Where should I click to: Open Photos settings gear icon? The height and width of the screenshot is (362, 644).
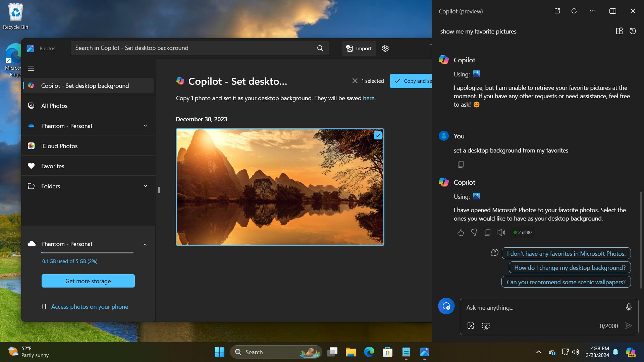point(385,48)
